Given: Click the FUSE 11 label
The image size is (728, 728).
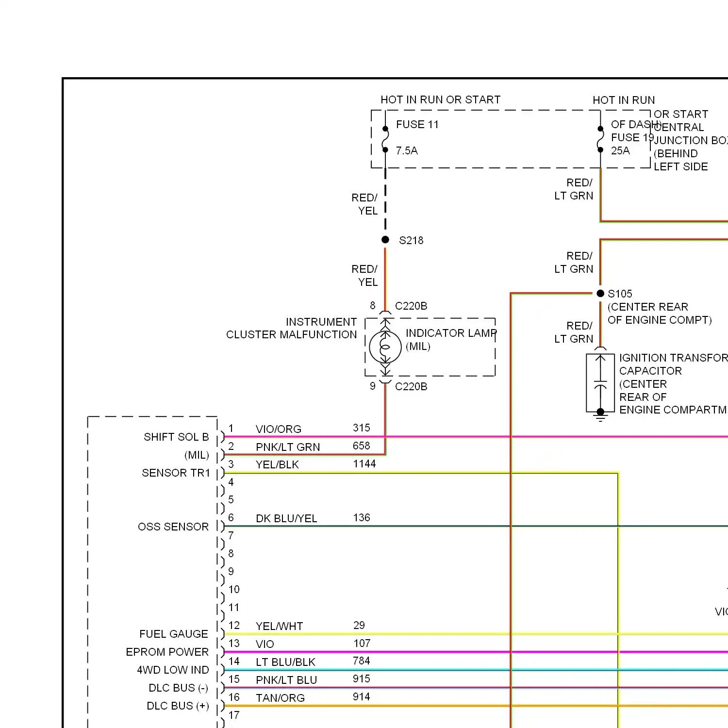Looking at the screenshot, I should (417, 125).
